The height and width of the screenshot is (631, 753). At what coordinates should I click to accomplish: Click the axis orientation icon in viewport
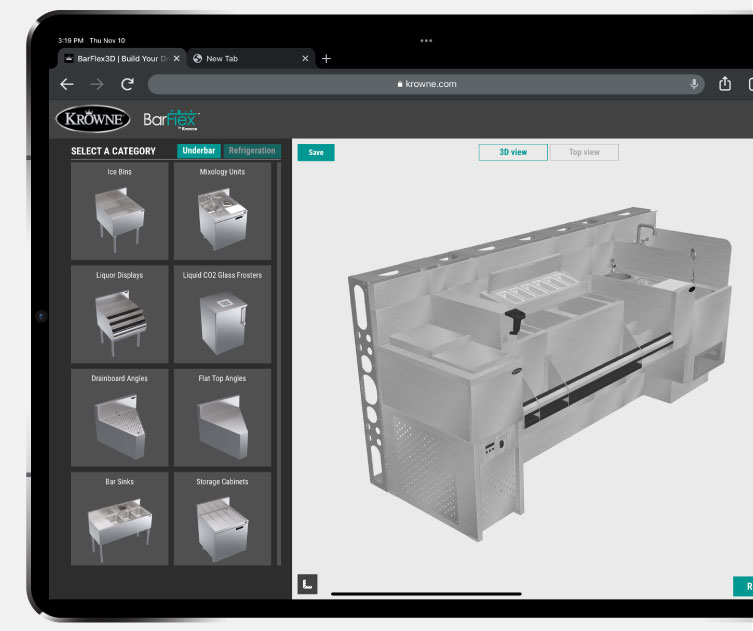click(x=307, y=585)
